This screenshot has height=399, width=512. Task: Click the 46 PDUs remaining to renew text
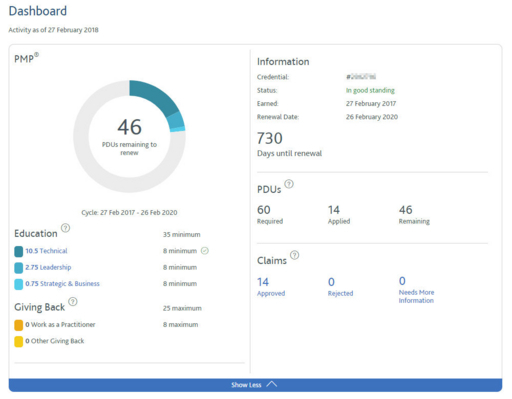129,136
